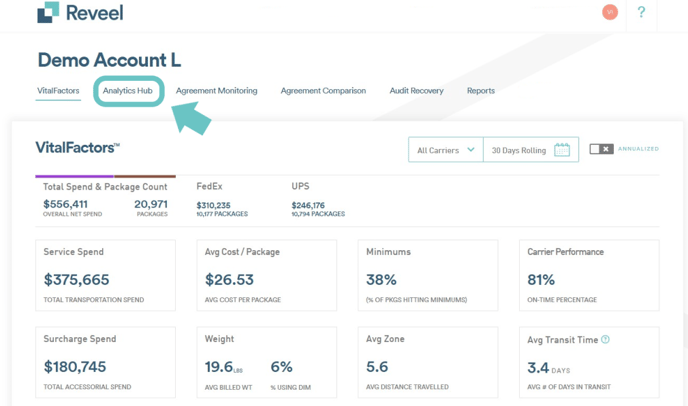Screen dimensions: 688x406
Task: Select the Audit Recovery tab
Action: point(416,91)
